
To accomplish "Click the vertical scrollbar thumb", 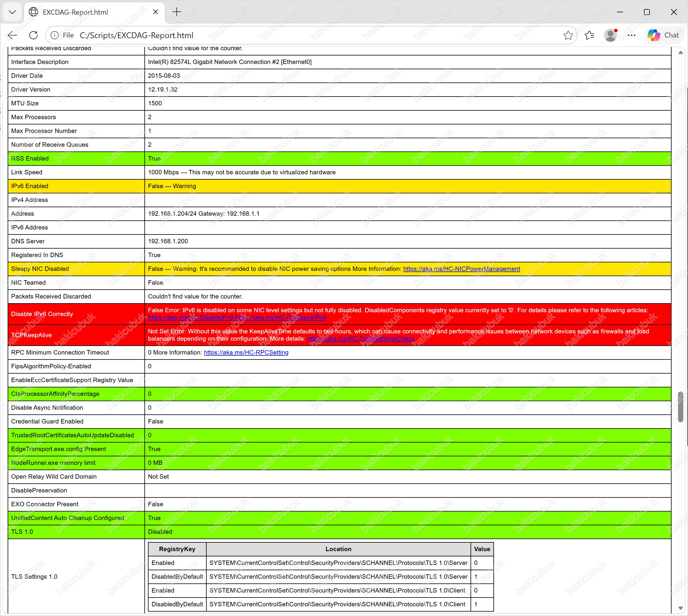I will (x=681, y=407).
